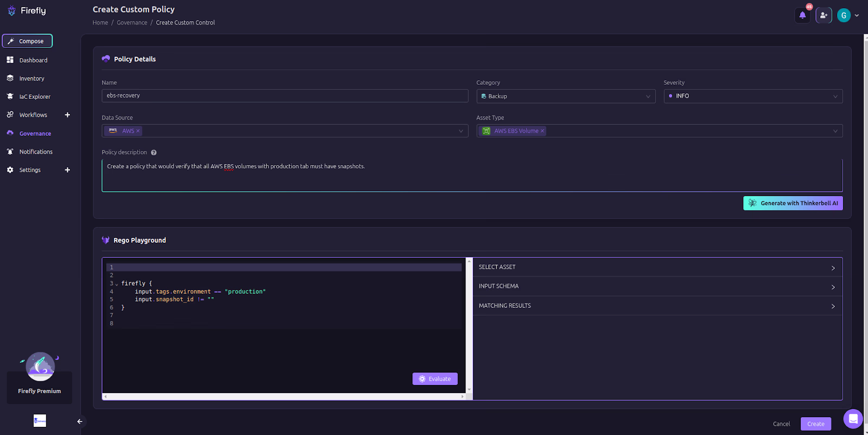Open Notifications in sidebar
Screen dimensions: 868x435
[36, 152]
